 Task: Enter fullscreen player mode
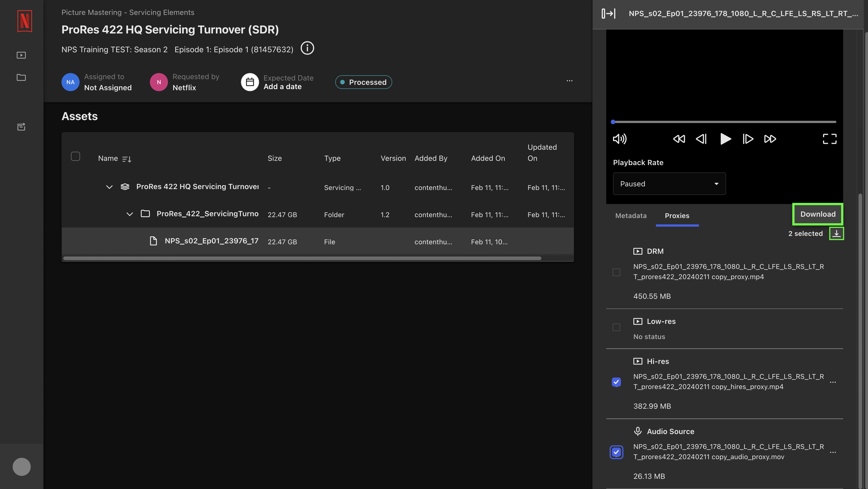pos(830,139)
